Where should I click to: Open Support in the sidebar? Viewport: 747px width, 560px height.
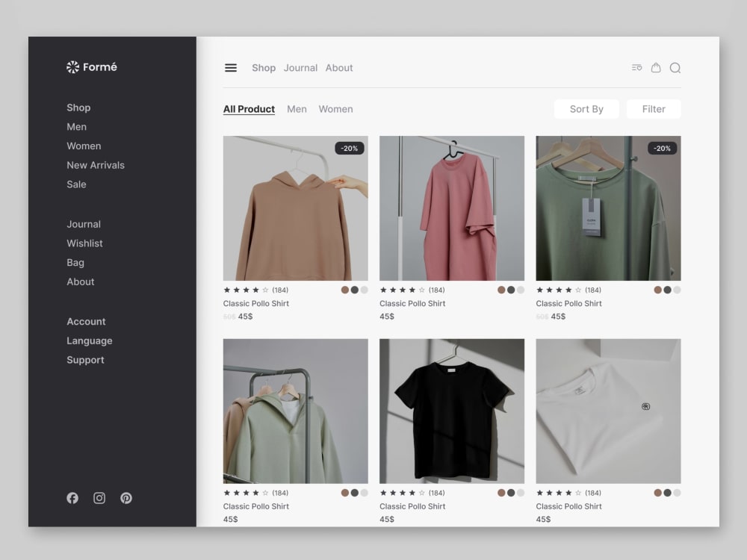(x=85, y=360)
